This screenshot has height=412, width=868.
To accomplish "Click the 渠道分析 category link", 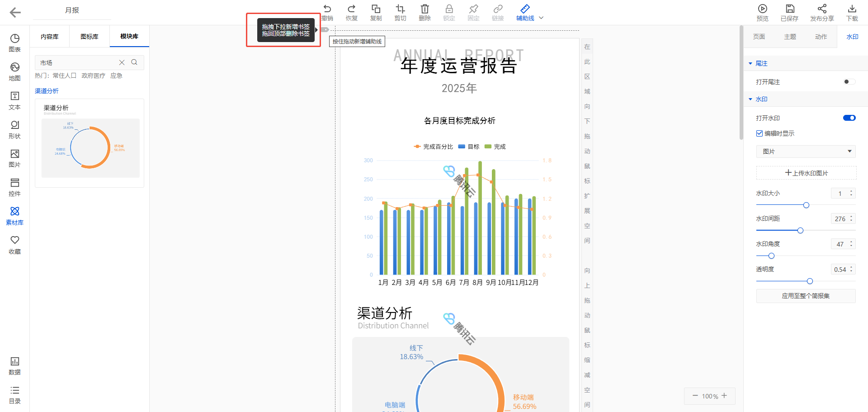I will pos(47,91).
